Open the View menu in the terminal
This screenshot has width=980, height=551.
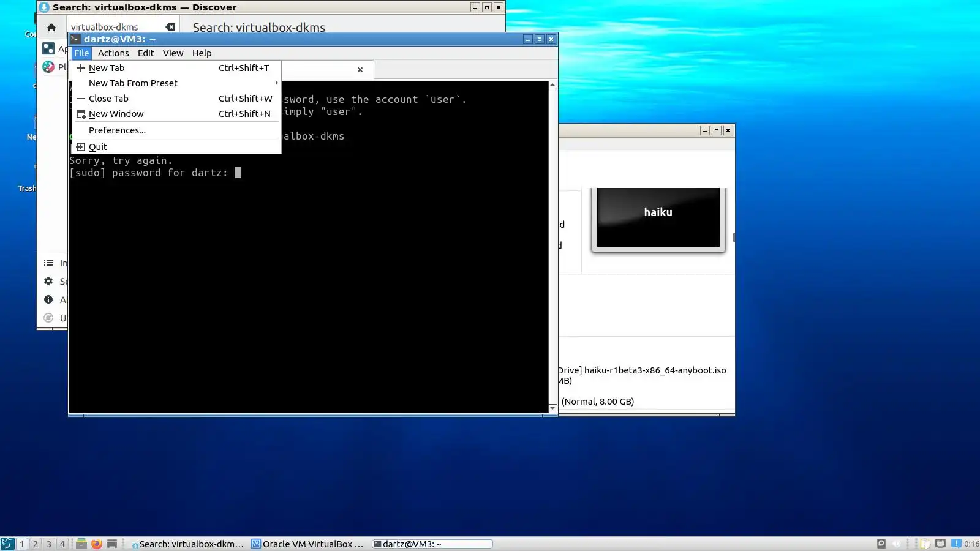[173, 53]
